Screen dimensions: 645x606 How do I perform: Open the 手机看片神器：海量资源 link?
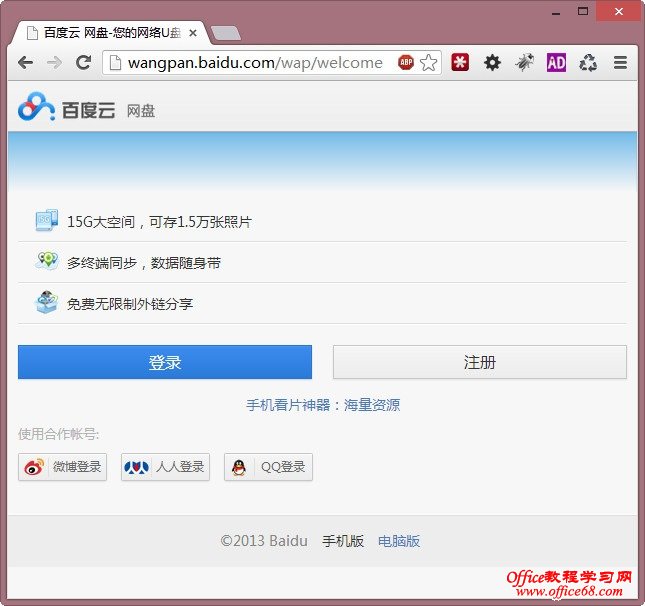click(x=323, y=405)
